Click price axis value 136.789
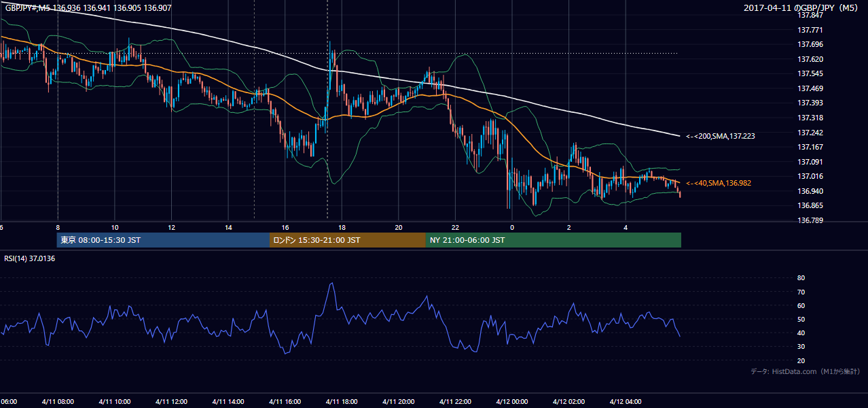This screenshot has width=868, height=408. pyautogui.click(x=810, y=220)
